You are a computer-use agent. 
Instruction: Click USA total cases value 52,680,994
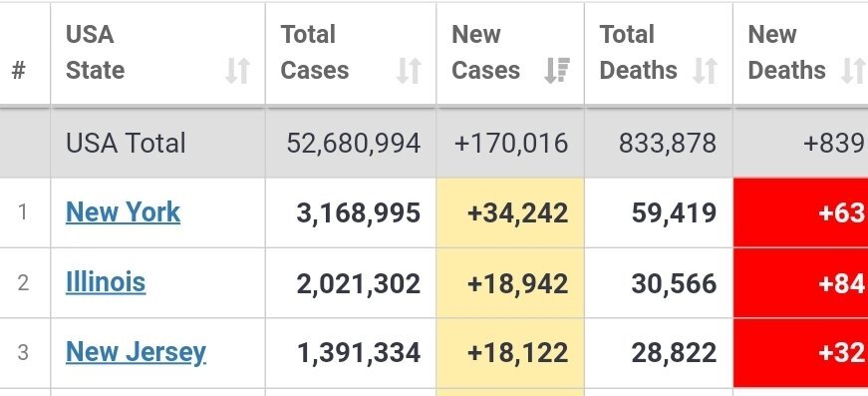[x=353, y=144]
